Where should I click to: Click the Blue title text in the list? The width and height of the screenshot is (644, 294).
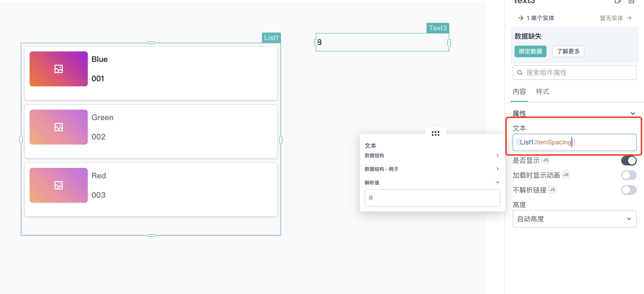pyautogui.click(x=99, y=59)
